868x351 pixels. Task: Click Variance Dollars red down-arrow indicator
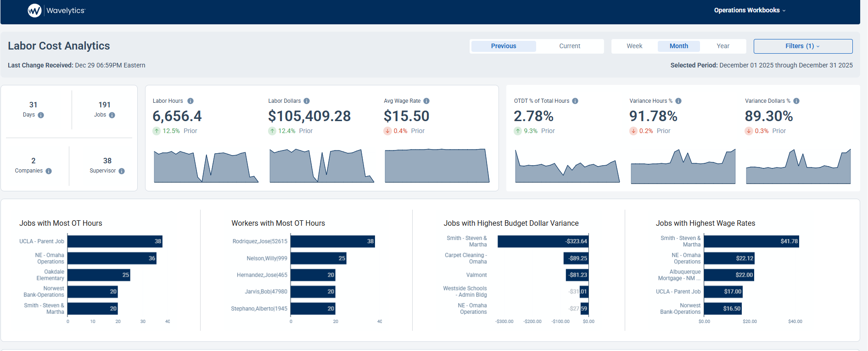coord(749,131)
